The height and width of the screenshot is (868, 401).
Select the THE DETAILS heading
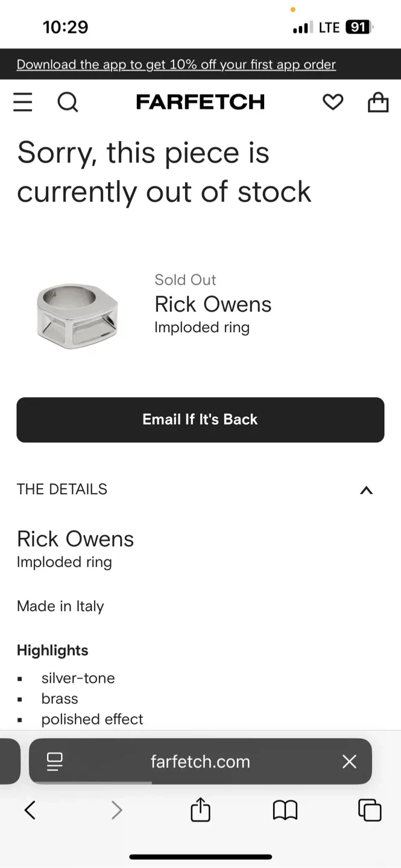tap(62, 489)
